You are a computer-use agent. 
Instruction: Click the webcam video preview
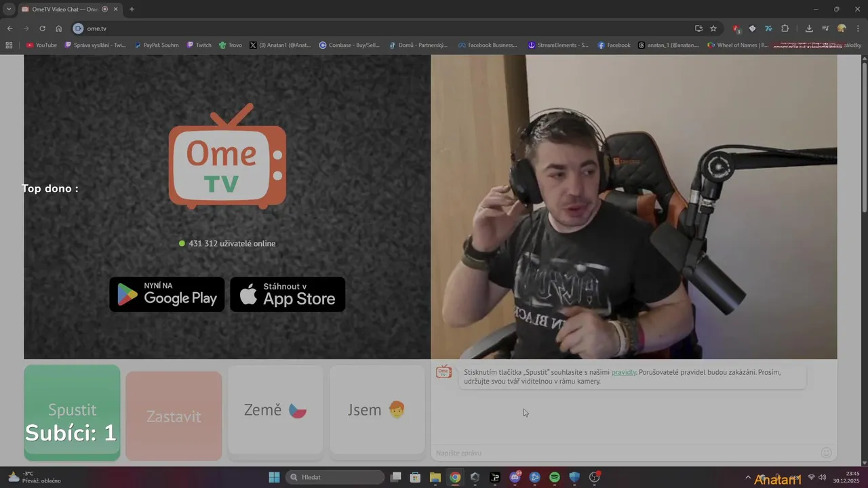(x=634, y=207)
